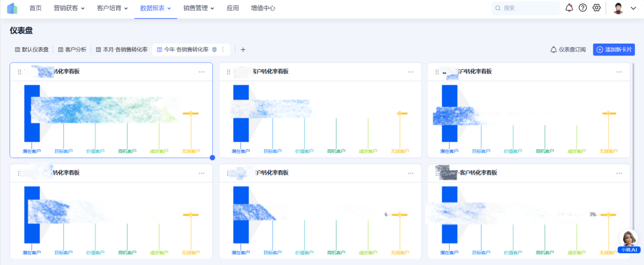The width and height of the screenshot is (644, 265).
Task: Click the user avatar photo
Action: tap(618, 8)
